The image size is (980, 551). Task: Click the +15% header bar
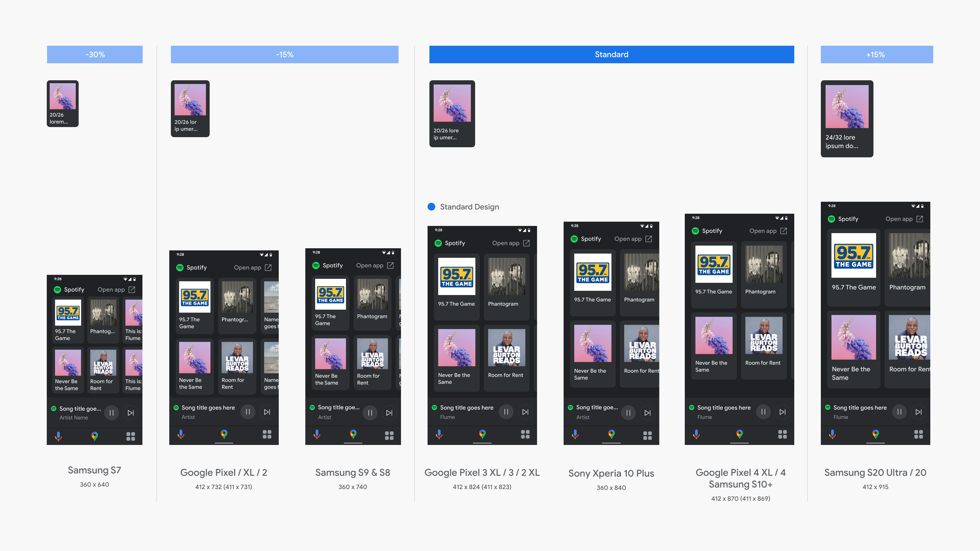[x=877, y=54]
